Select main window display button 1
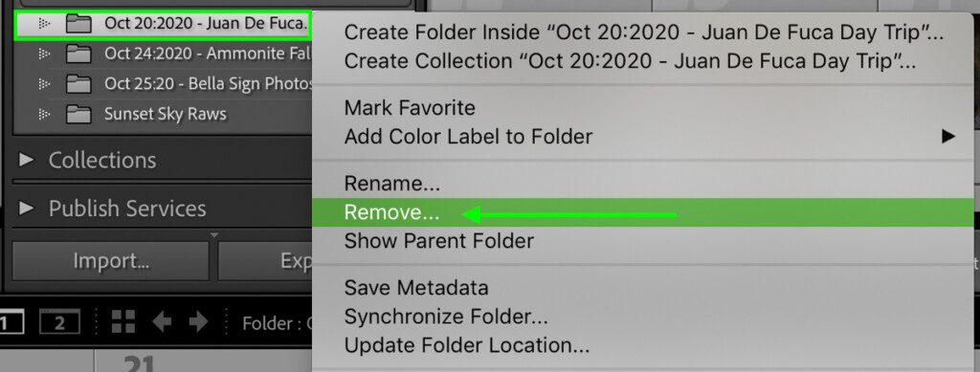The image size is (980, 372). click(x=11, y=322)
